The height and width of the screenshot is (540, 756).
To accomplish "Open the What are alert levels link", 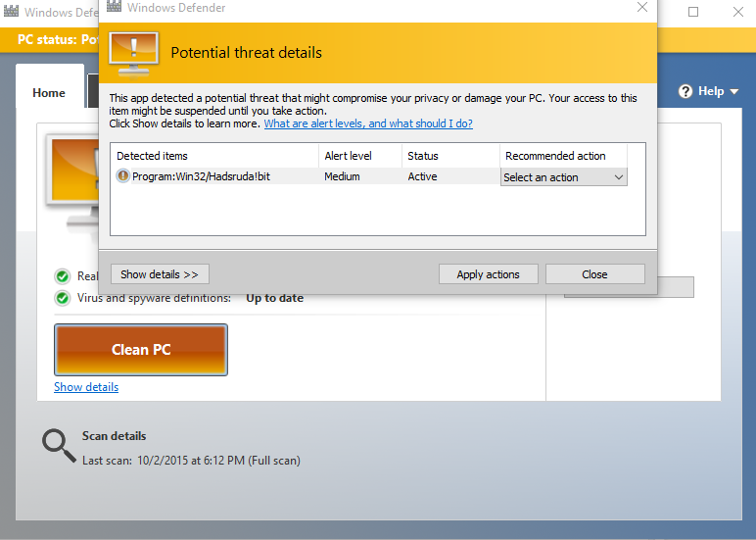I will (368, 123).
